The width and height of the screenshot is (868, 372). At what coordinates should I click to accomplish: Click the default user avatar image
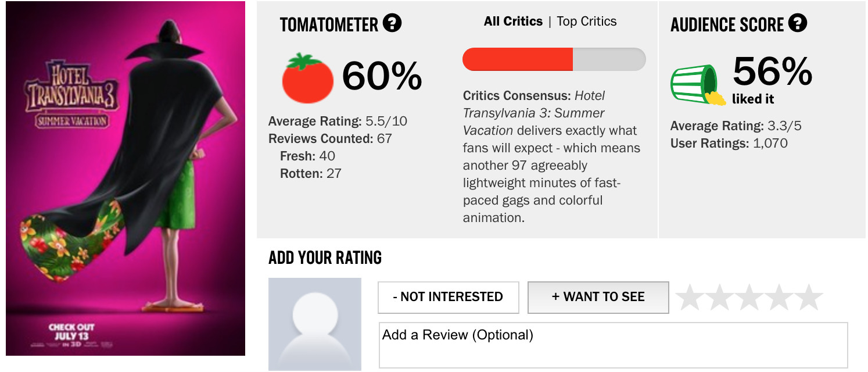tap(315, 324)
